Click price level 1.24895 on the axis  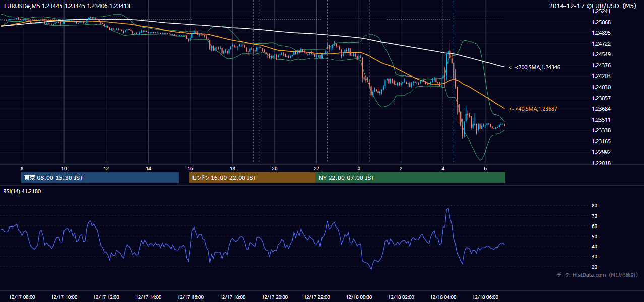click(x=601, y=33)
